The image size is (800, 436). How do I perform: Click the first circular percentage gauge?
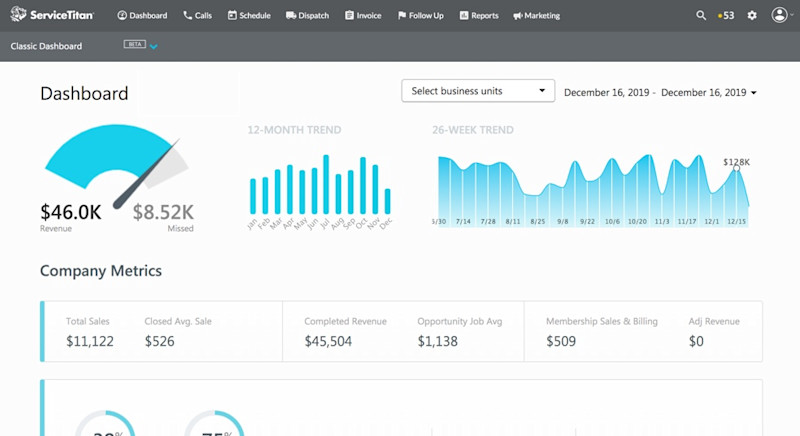click(x=105, y=423)
